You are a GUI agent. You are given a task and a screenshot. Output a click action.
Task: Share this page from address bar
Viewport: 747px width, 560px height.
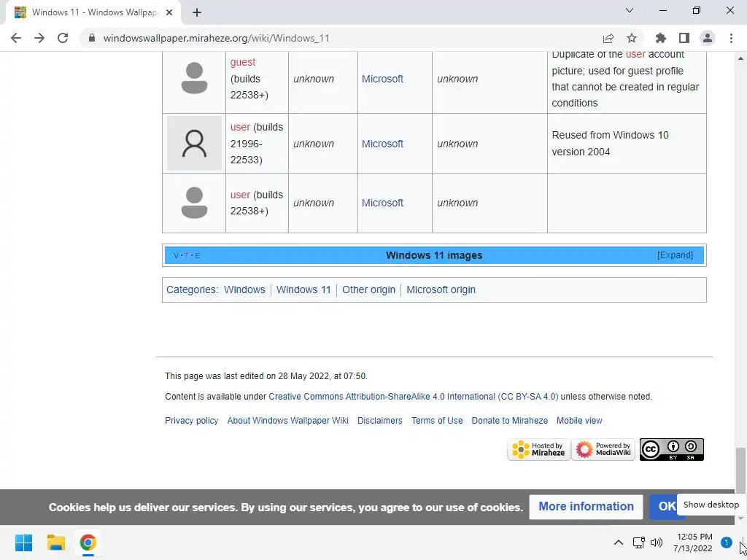608,38
